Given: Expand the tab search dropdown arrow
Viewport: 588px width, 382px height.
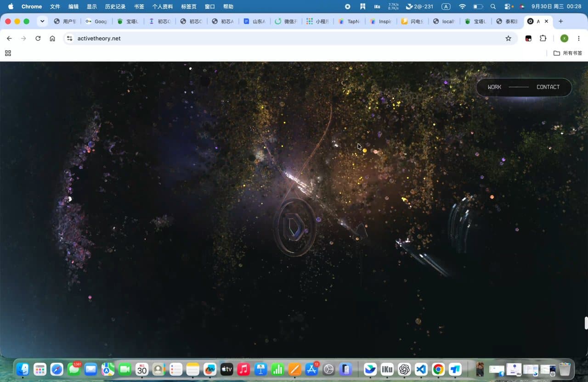Looking at the screenshot, I should [x=42, y=21].
